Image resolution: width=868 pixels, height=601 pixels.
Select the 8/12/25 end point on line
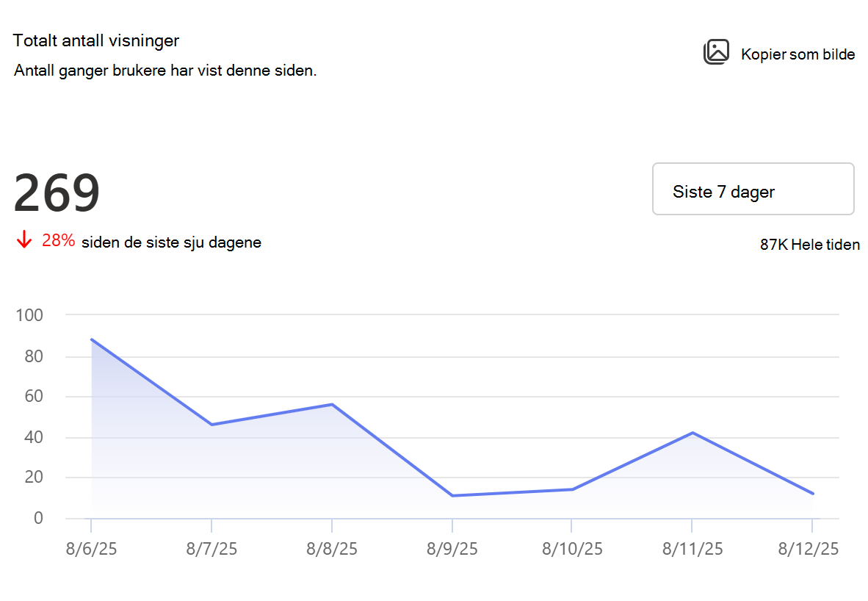(813, 493)
